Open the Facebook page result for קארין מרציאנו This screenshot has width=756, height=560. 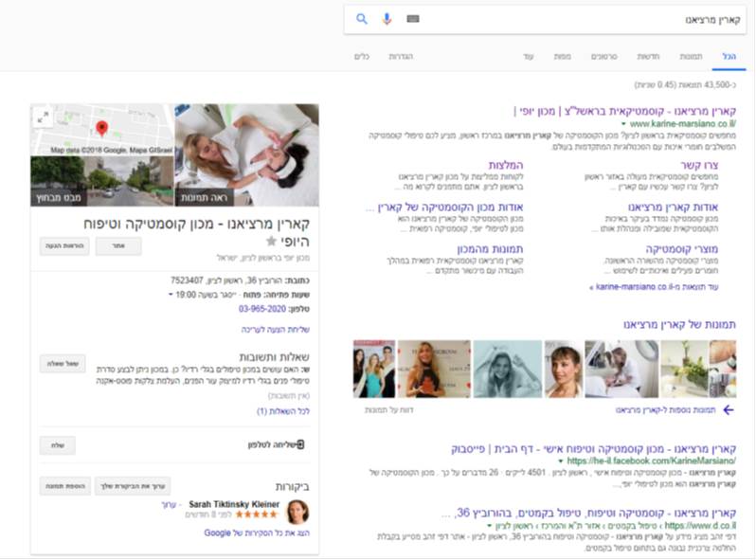tap(593, 449)
